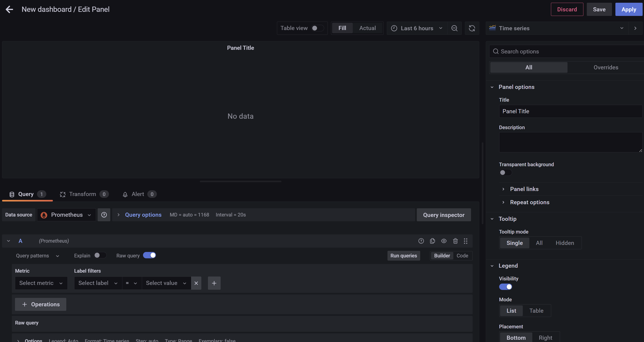Remove label filter with X icon

point(196,283)
